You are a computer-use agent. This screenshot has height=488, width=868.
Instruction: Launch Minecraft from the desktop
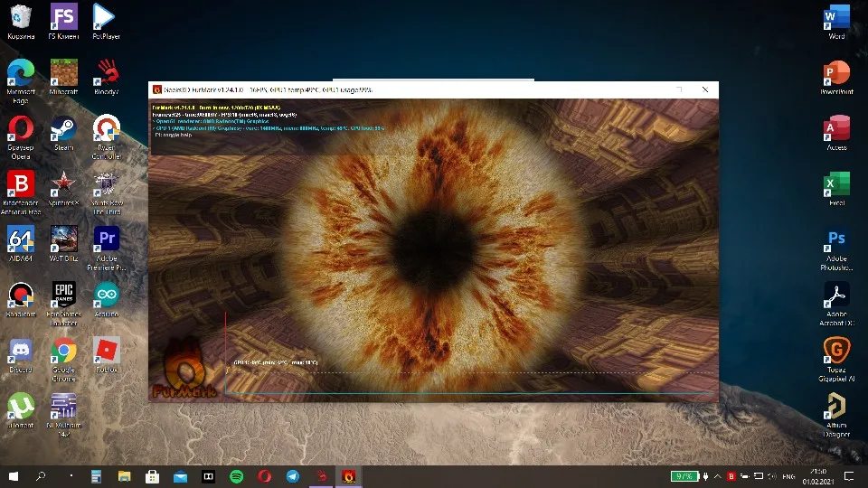pyautogui.click(x=63, y=78)
